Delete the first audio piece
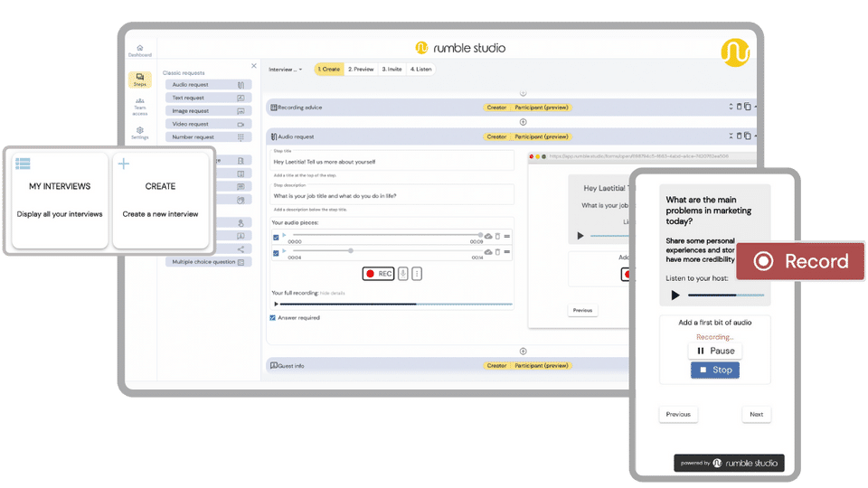This screenshot has height=488, width=868. tap(497, 236)
